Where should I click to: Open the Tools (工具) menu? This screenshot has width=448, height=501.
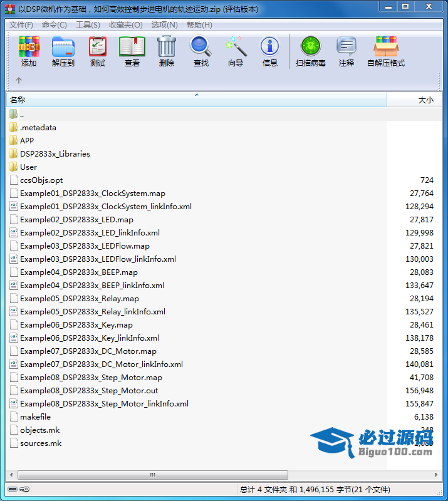(x=88, y=25)
